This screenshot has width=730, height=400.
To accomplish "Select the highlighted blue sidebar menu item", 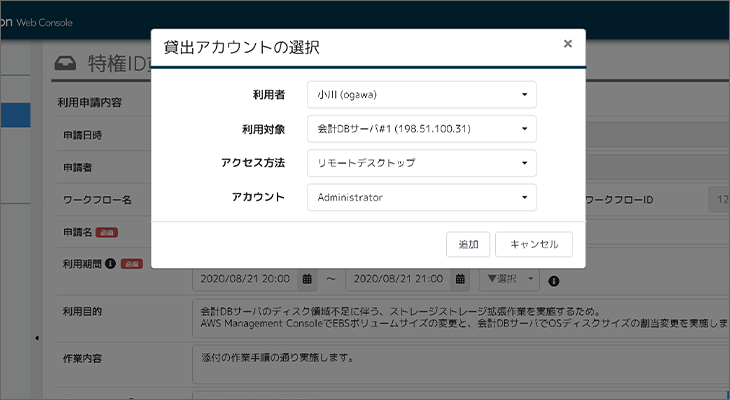I will click(15, 115).
